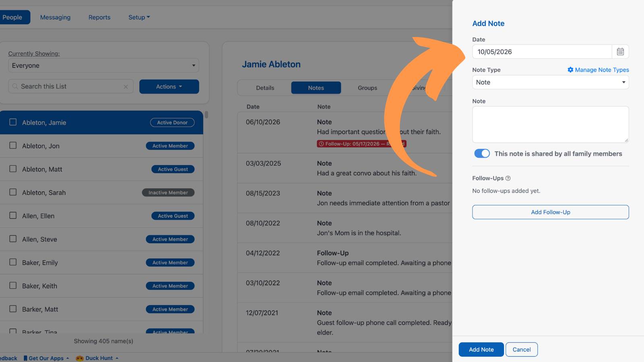The image size is (644, 362).
Task: Focus the Search this List field
Action: [70, 86]
